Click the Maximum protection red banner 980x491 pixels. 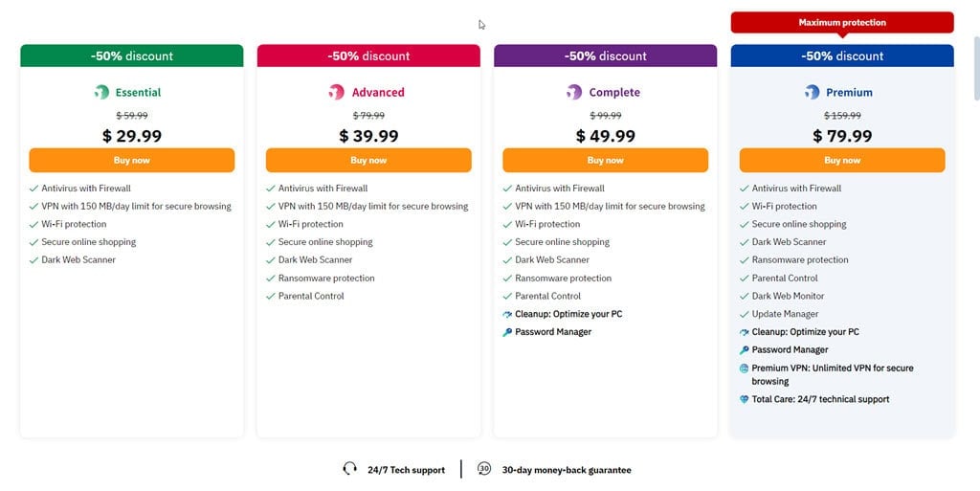point(842,22)
